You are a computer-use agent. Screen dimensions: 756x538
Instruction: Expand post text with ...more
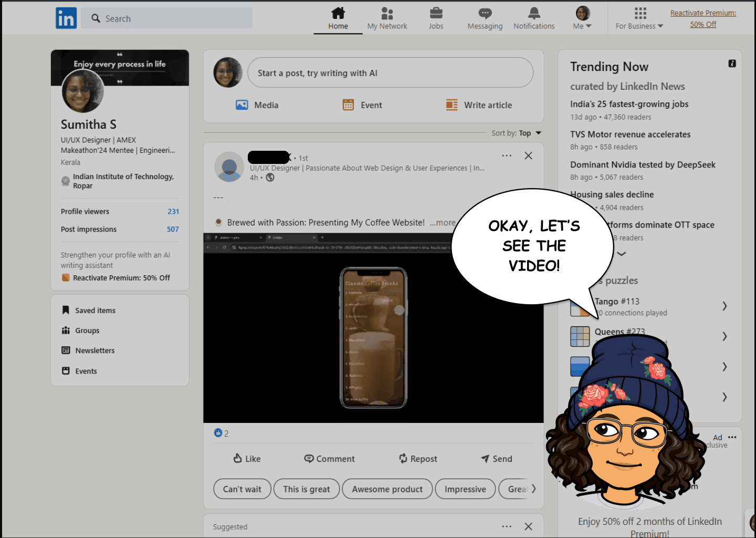coord(443,223)
